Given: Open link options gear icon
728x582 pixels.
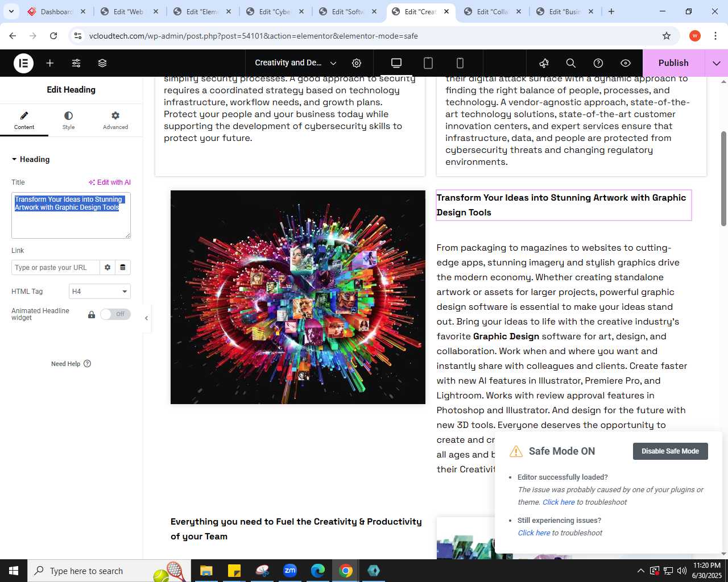Looking at the screenshot, I should 107,268.
